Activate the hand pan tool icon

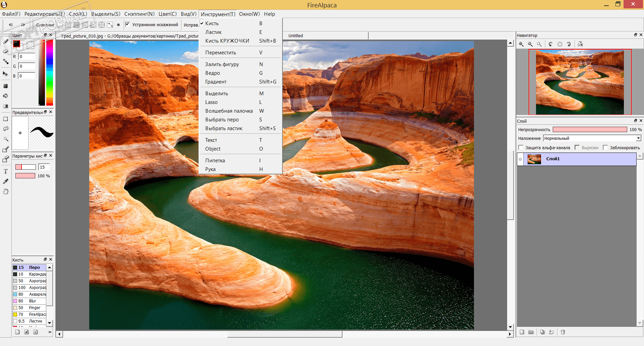(6, 191)
